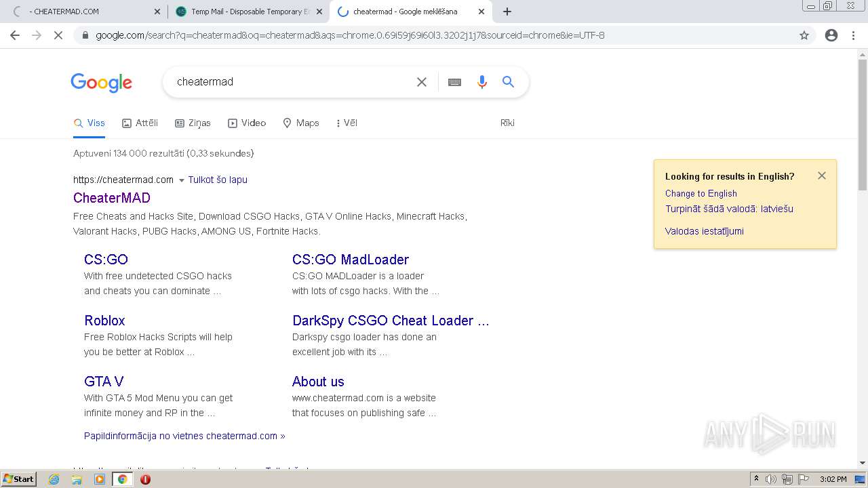Select the Video search tab

247,123
